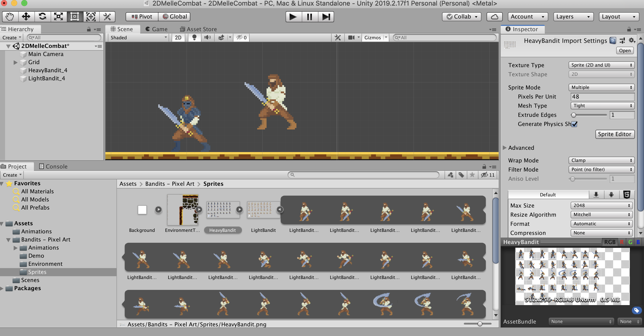
Task: Lock the Hierarchy panel
Action: click(x=89, y=29)
